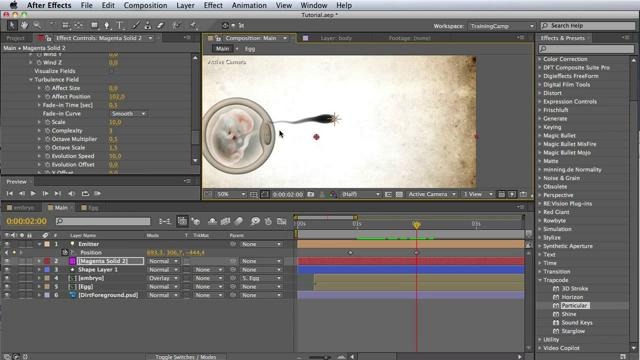
Task: Click show channel color icon in viewer
Action: pos(333,194)
